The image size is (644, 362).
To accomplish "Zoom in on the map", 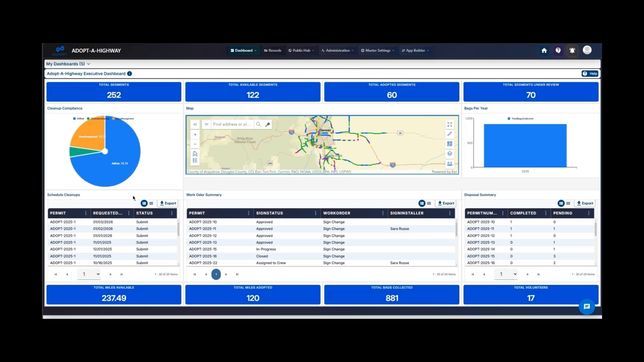I will (195, 134).
